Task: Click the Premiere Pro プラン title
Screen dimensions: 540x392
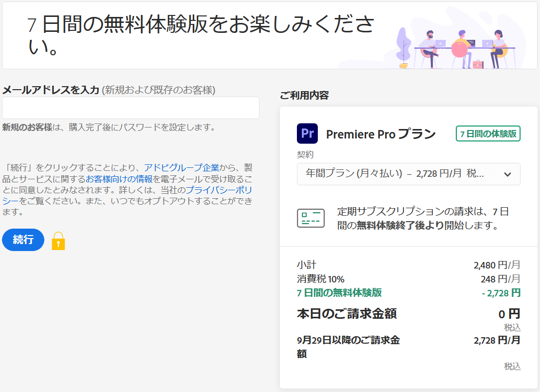Action: point(381,134)
